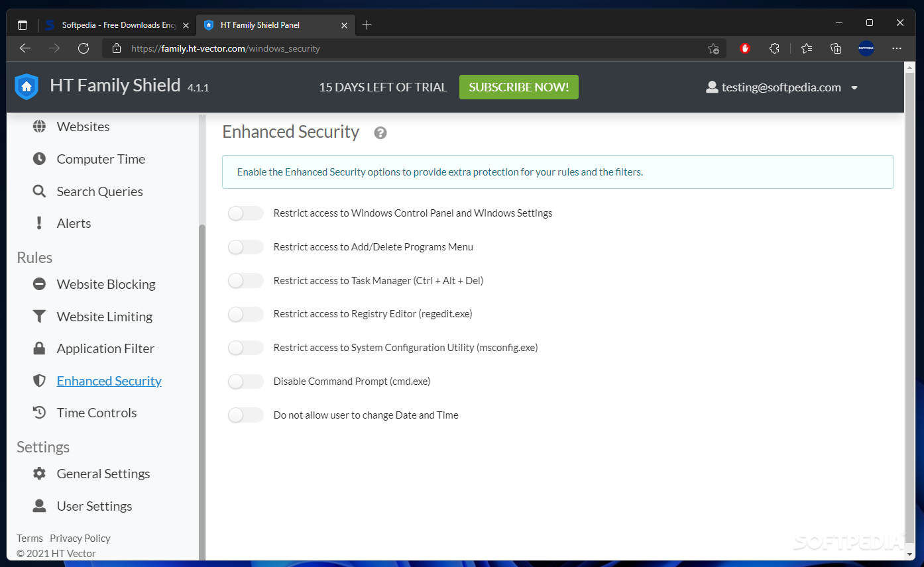
Task: Open the Favorites list icon
Action: click(807, 48)
